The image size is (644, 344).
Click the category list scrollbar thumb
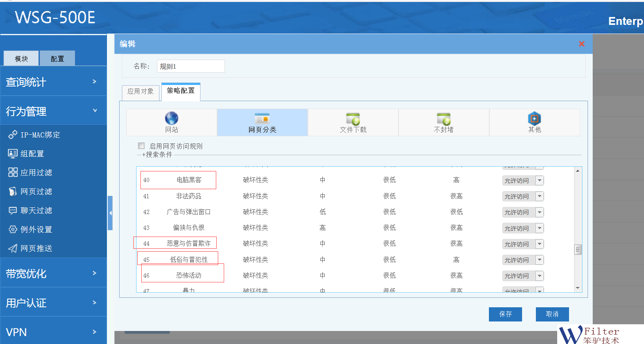578,249
